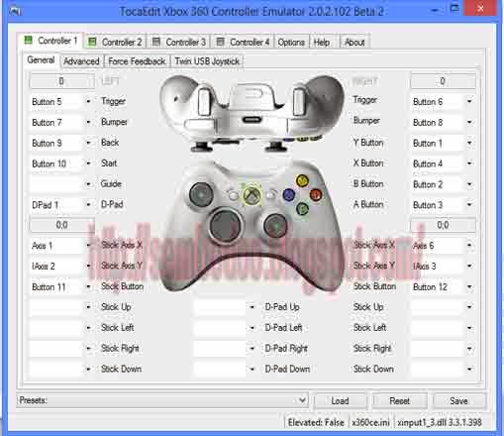Select the Controller 1 tab
The image size is (504, 436).
[x=50, y=41]
